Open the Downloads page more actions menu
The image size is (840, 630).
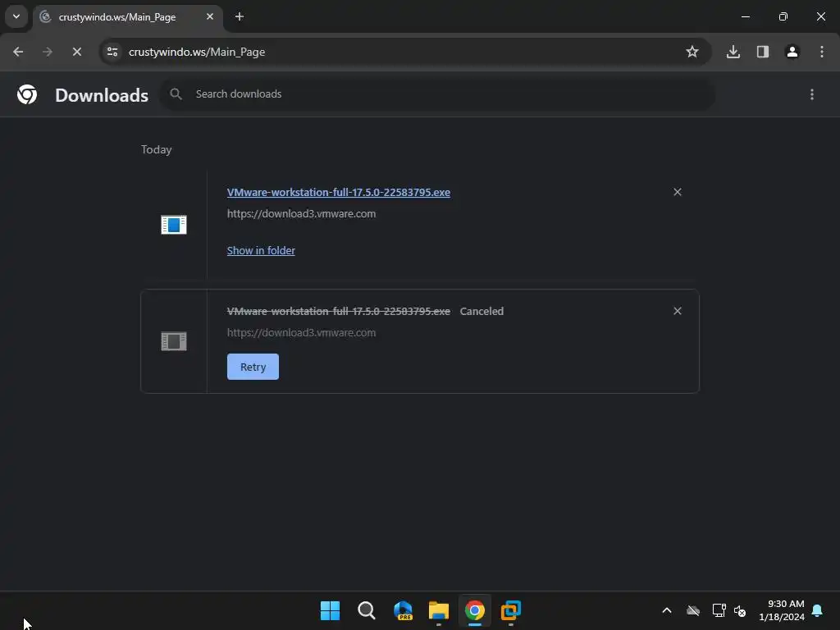point(812,94)
